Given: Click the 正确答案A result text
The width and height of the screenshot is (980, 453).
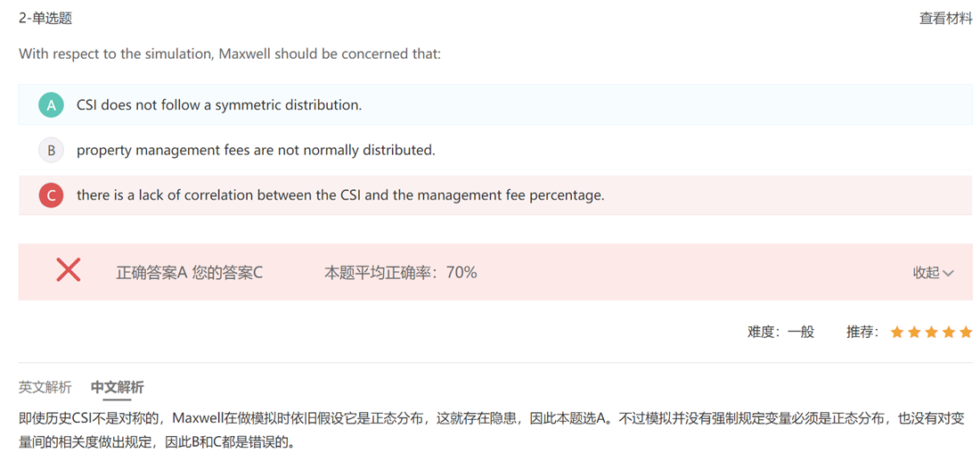Looking at the screenshot, I should click(151, 273).
